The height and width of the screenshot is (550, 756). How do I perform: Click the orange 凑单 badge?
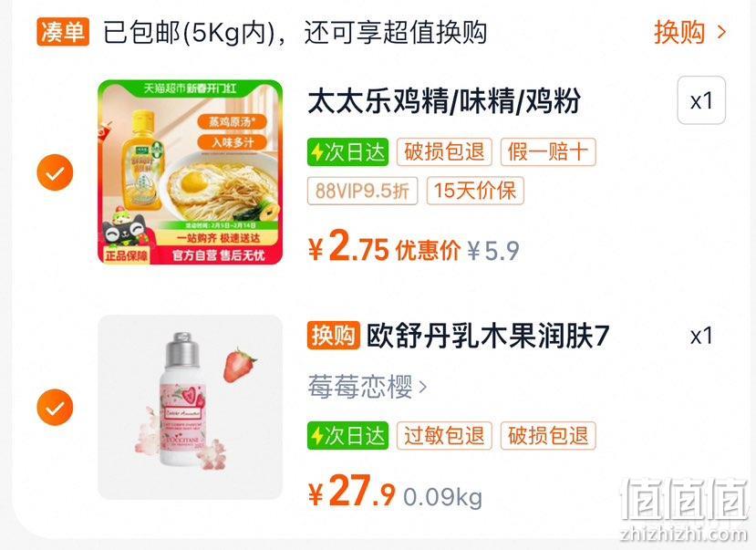pos(63,32)
